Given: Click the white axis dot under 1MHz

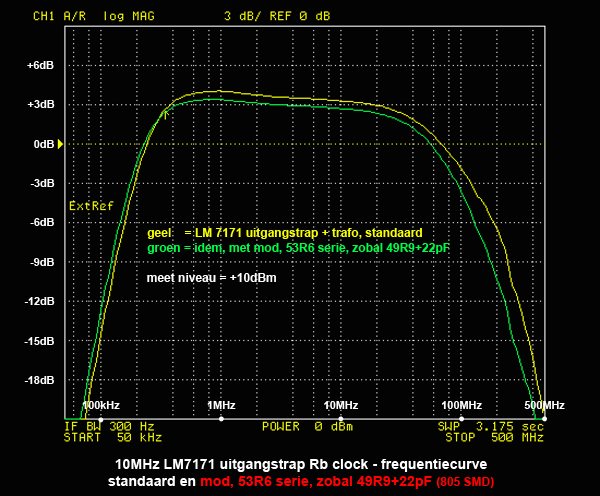Looking at the screenshot, I should click(x=221, y=419).
